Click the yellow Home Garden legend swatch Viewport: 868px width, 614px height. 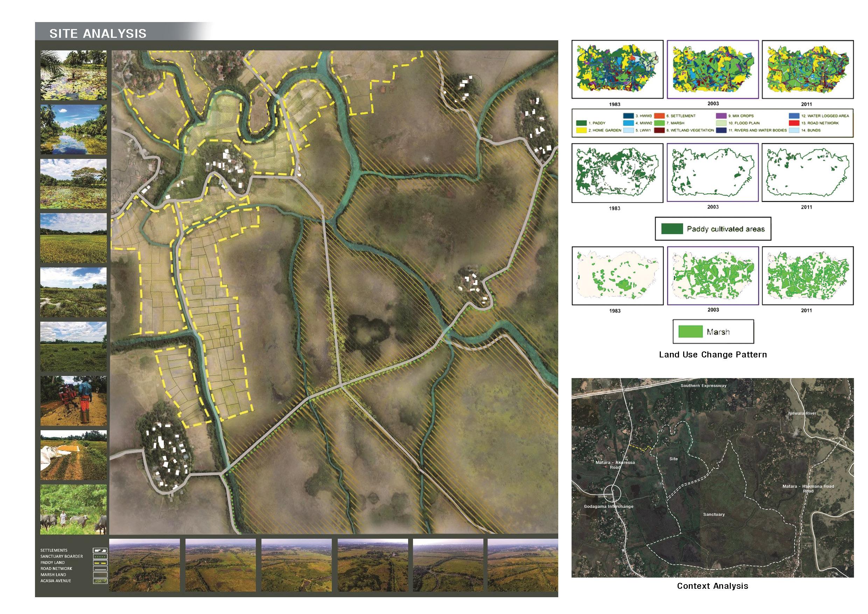tap(581, 130)
